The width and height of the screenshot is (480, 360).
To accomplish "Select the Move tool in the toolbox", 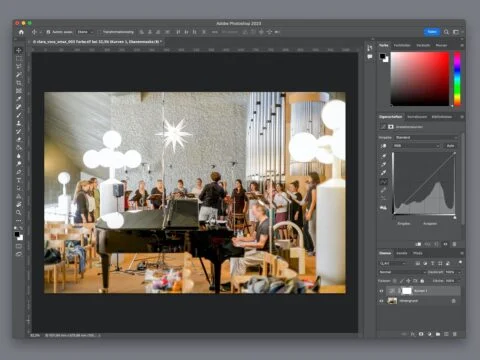I will [19, 50].
